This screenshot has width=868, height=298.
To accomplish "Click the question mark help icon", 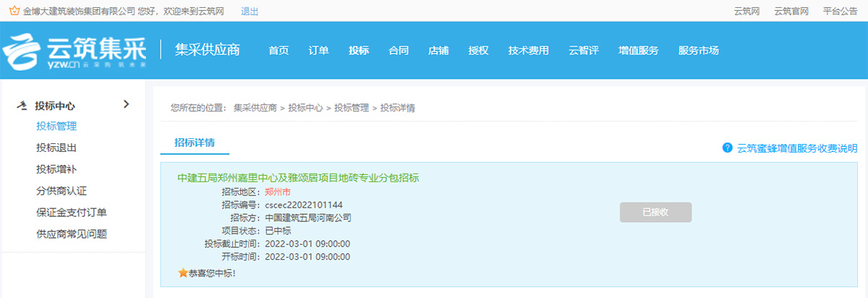I will pos(728,148).
